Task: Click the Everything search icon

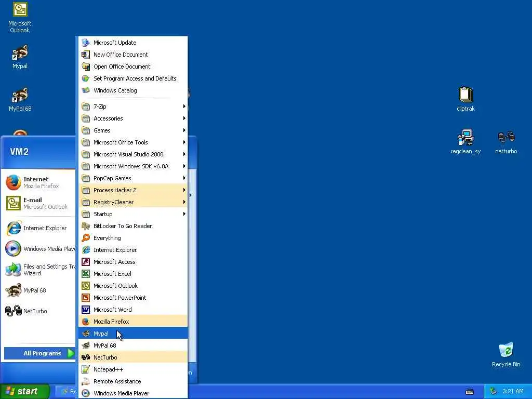Action: 86,238
